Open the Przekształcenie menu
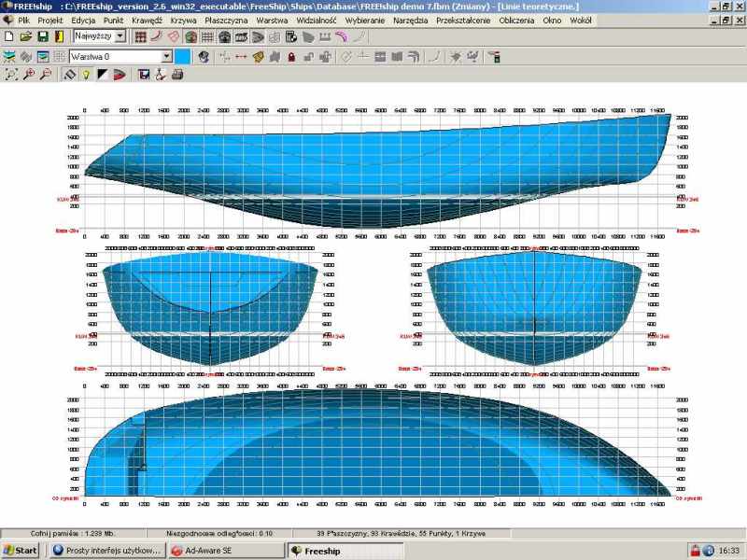This screenshot has height=560, width=747. point(462,20)
